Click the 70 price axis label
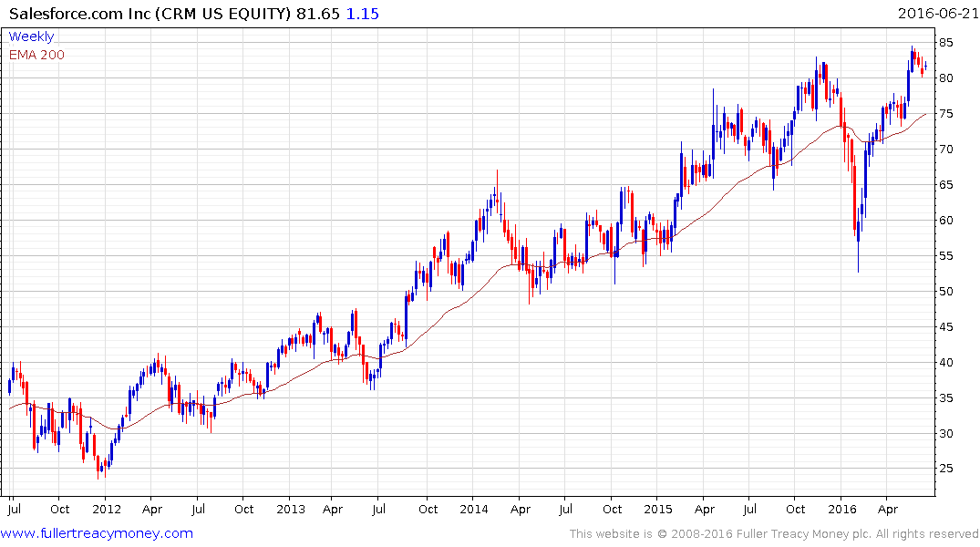The width and height of the screenshot is (980, 547). [945, 150]
